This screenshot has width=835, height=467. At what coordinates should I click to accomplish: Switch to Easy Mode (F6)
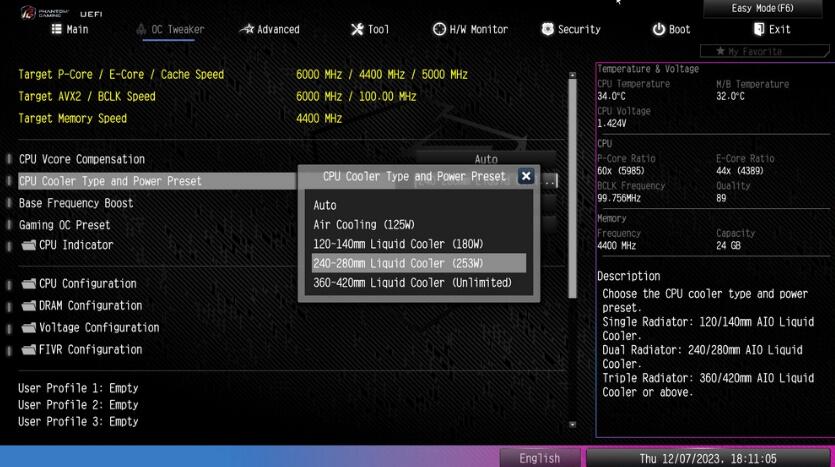click(x=763, y=9)
